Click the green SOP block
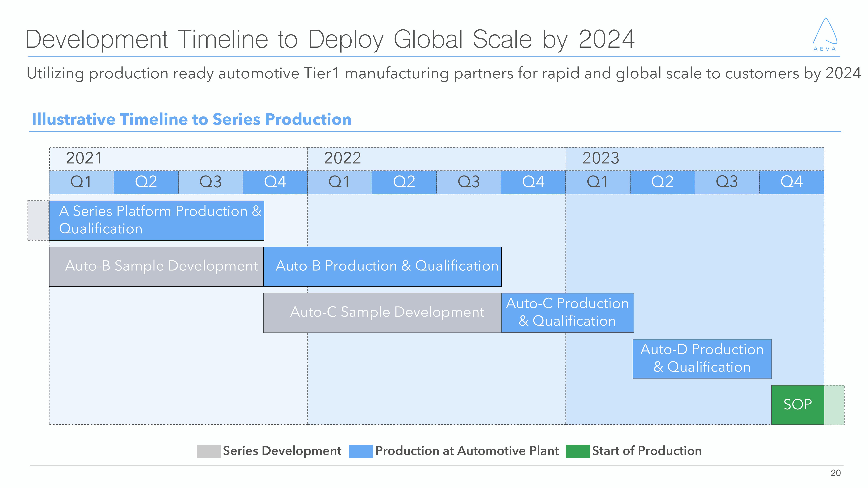The image size is (868, 488). (798, 405)
